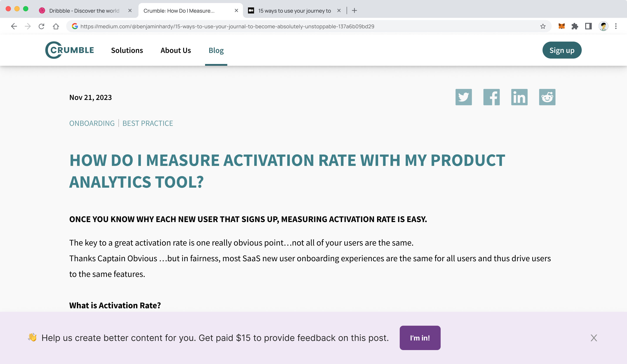Bookmark this page with star icon
This screenshot has height=364, width=627.
click(x=543, y=26)
